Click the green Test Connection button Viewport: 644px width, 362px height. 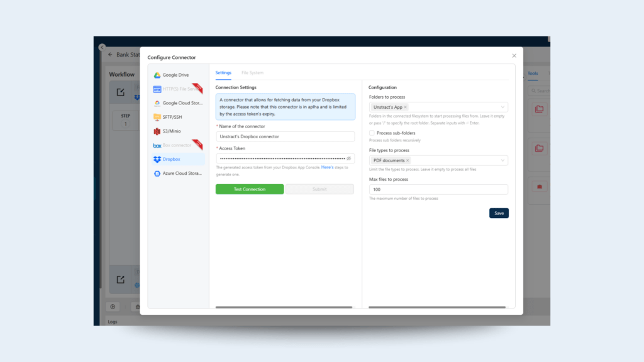pos(250,189)
